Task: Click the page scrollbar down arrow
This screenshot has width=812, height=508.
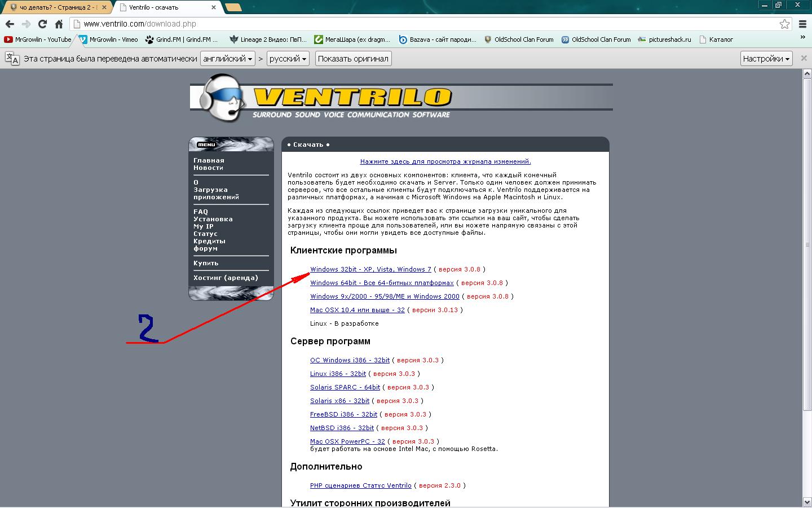Action: pos(807,502)
